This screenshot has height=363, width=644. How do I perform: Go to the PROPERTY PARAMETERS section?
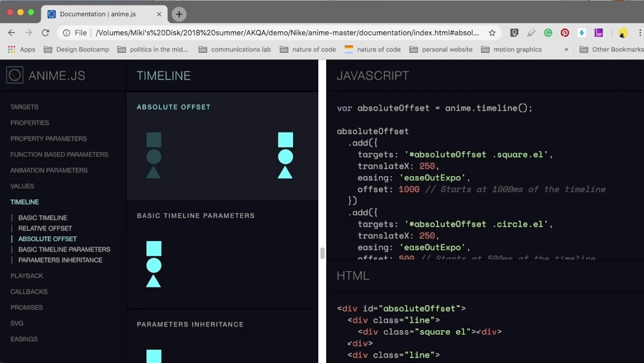pos(48,139)
